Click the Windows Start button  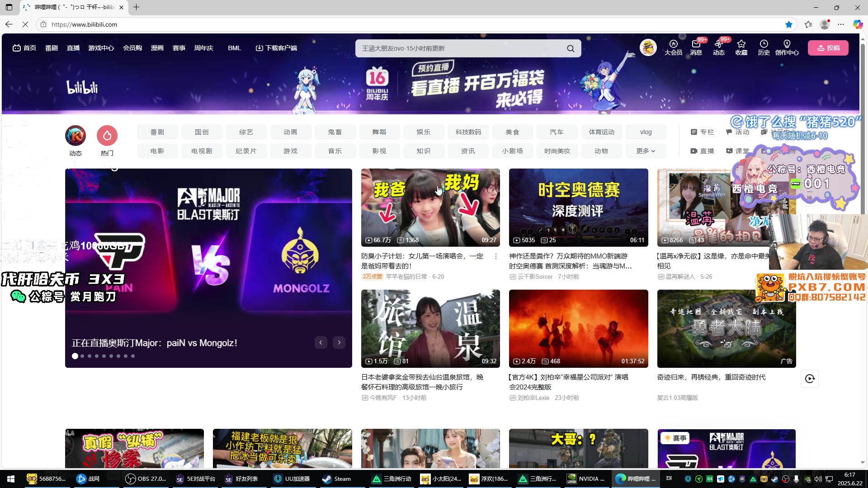click(x=11, y=479)
